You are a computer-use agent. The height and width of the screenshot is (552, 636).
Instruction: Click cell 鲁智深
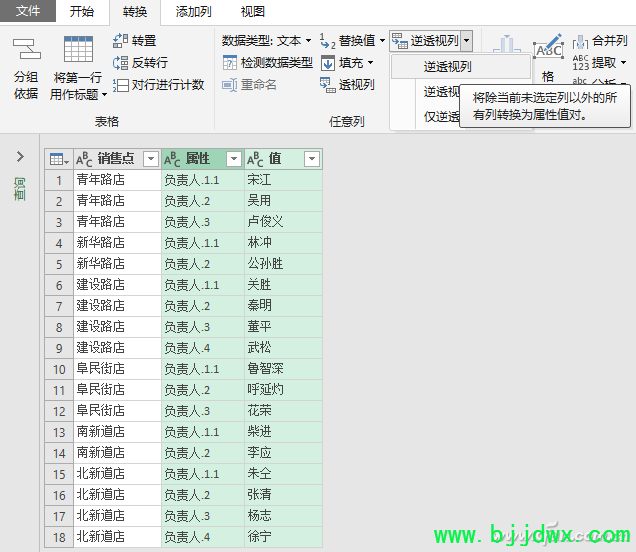tap(283, 369)
